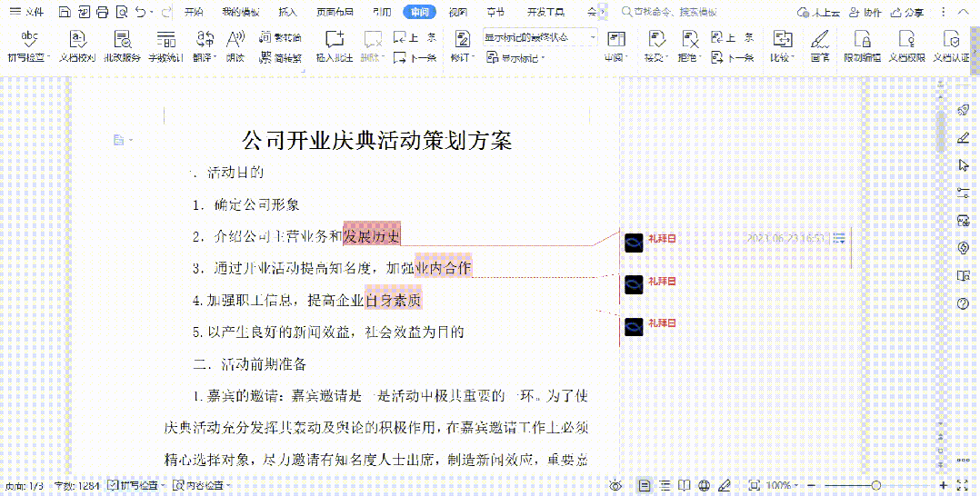Switch to web layout globe view
Image resolution: width=980 pixels, height=496 pixels.
coord(705,485)
